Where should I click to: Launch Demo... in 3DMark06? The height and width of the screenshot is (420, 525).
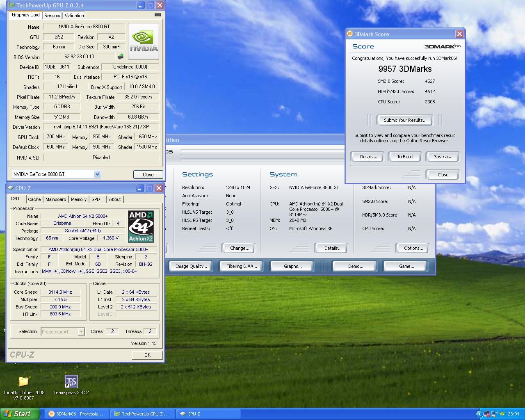click(x=355, y=266)
